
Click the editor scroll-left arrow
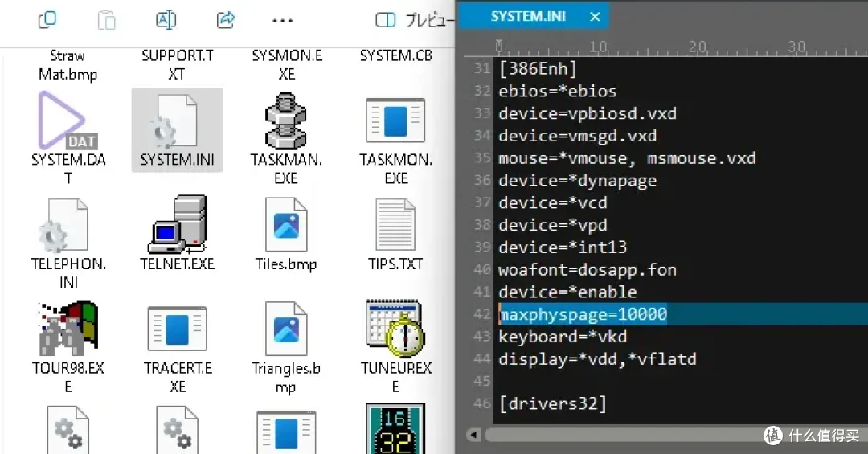point(474,435)
